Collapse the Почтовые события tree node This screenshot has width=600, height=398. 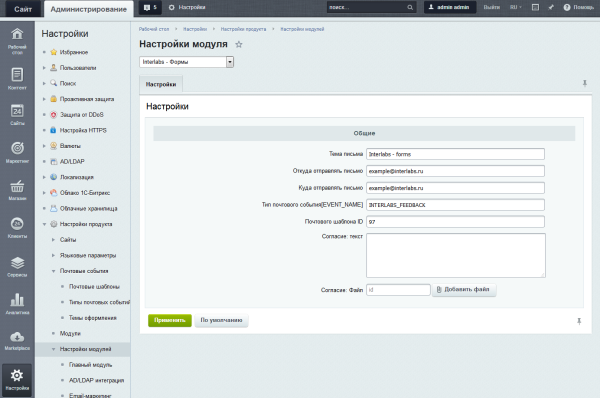coord(53,271)
